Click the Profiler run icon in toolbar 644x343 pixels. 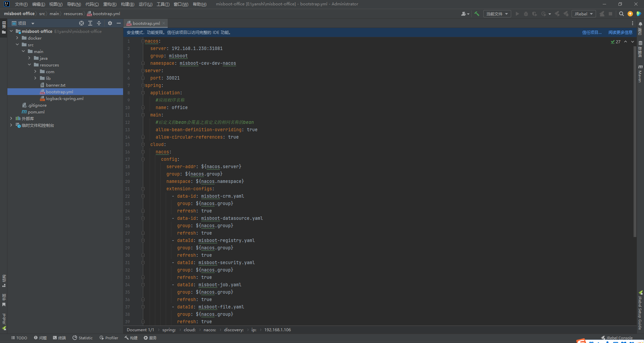tap(544, 14)
